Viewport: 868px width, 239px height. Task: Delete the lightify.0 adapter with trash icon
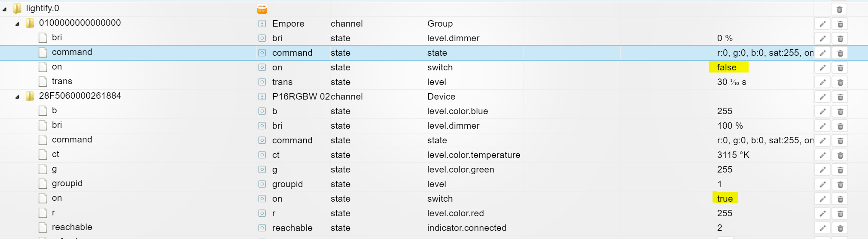(x=840, y=9)
